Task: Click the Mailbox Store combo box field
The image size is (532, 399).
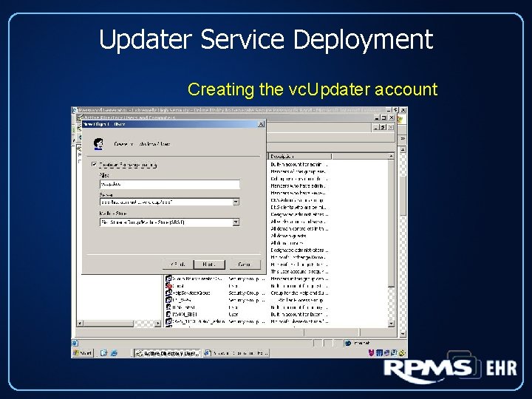Action: click(x=170, y=222)
